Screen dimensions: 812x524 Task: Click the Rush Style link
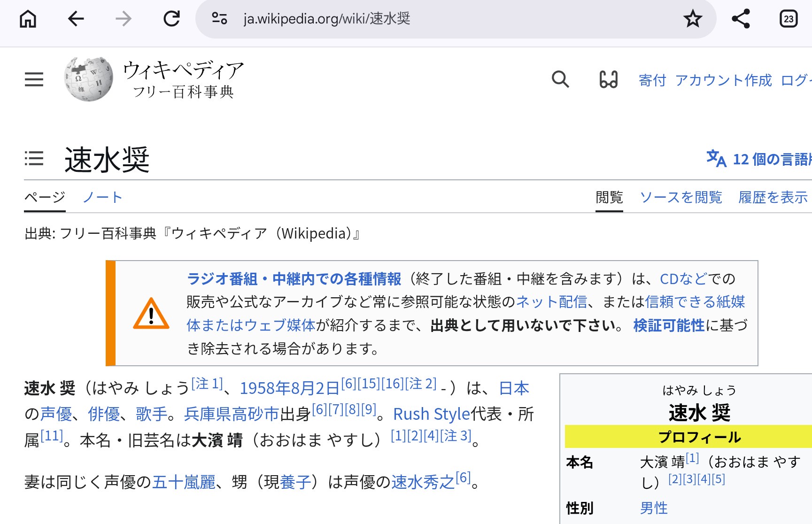(x=432, y=414)
